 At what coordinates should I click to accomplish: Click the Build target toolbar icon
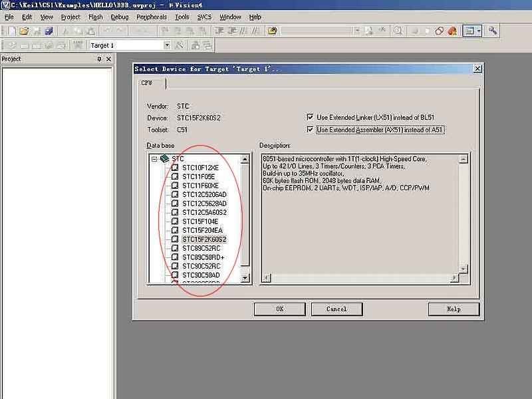[24, 45]
